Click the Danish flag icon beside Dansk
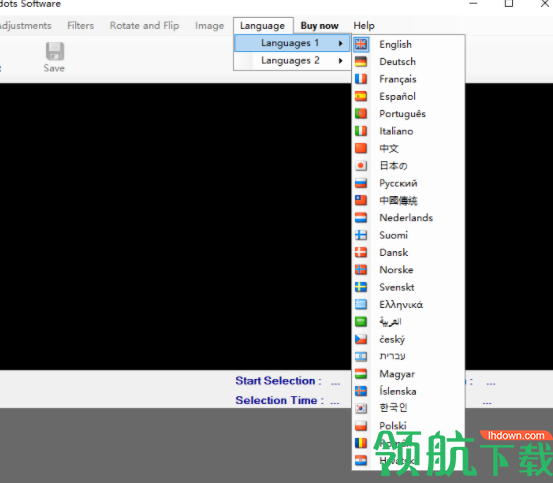The height and width of the screenshot is (483, 553). 361,252
